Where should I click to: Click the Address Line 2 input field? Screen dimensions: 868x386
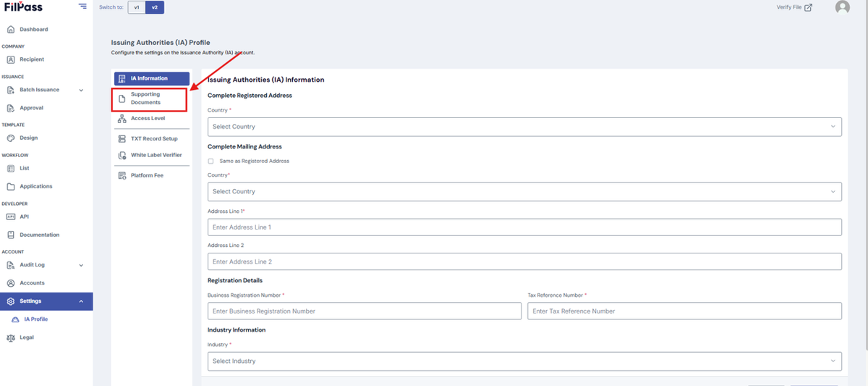[524, 261]
